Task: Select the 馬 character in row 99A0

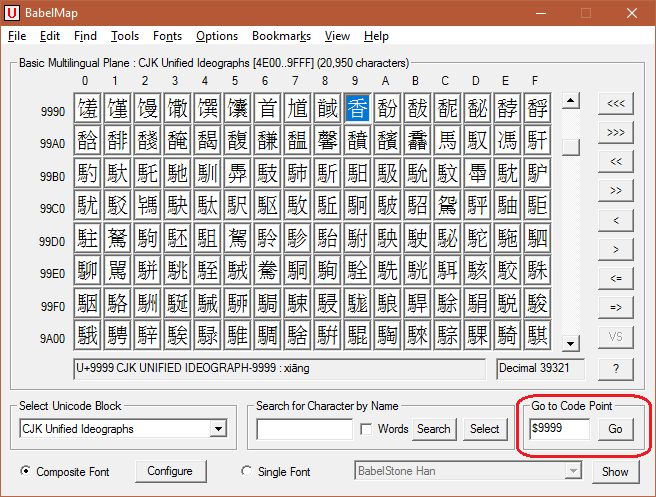Action: [447, 140]
